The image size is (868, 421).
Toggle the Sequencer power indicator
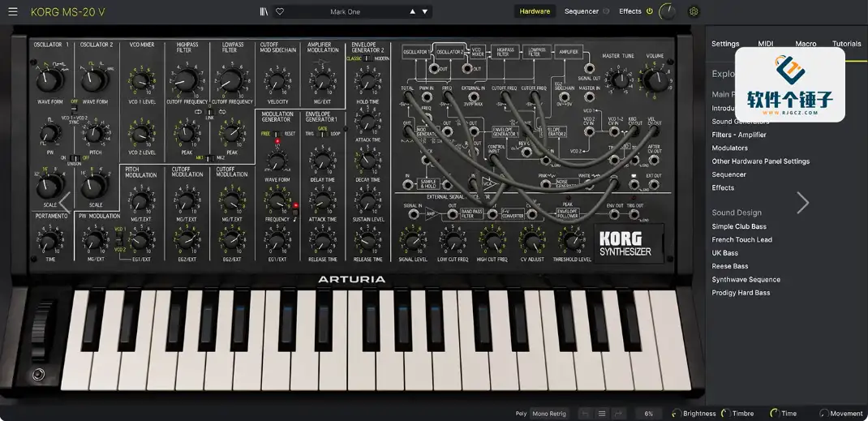[606, 11]
